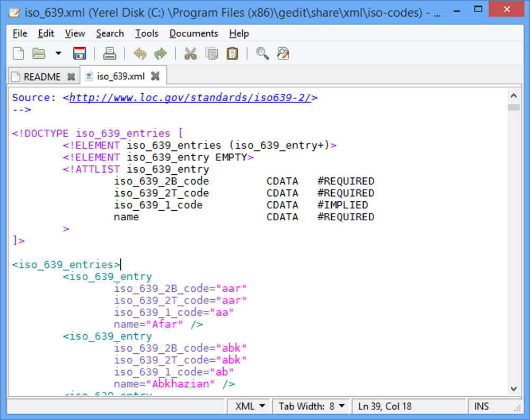The height and width of the screenshot is (420, 530).
Task: Open a file using folder icon
Action: coord(39,53)
